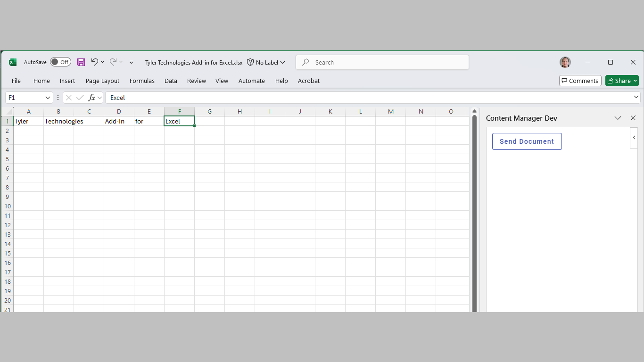This screenshot has width=644, height=362.
Task: Click the Send Document button
Action: [527, 141]
